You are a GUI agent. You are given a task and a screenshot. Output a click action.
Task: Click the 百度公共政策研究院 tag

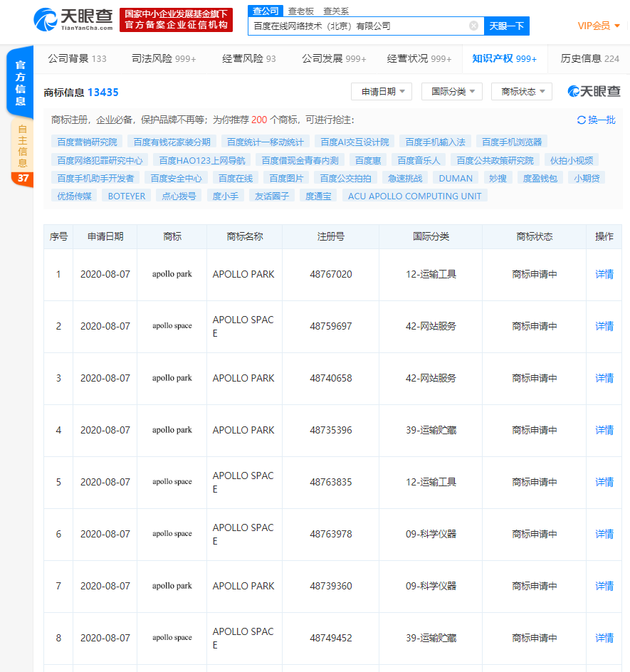pos(495,160)
